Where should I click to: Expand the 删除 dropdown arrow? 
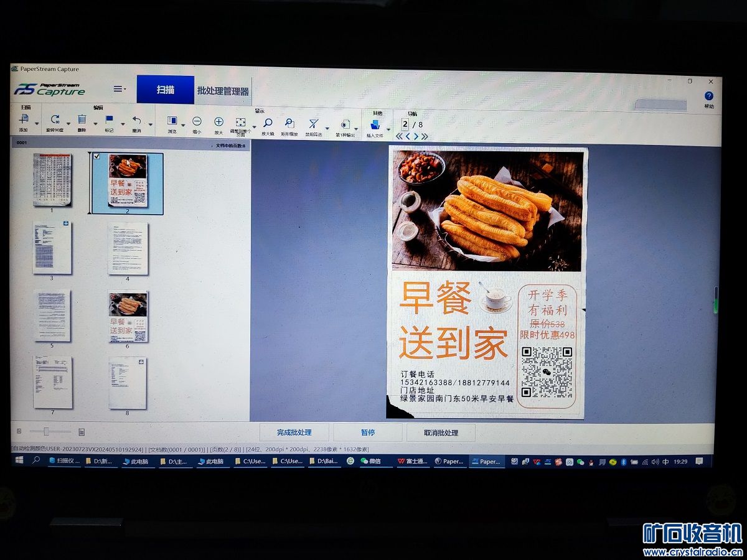tap(95, 123)
